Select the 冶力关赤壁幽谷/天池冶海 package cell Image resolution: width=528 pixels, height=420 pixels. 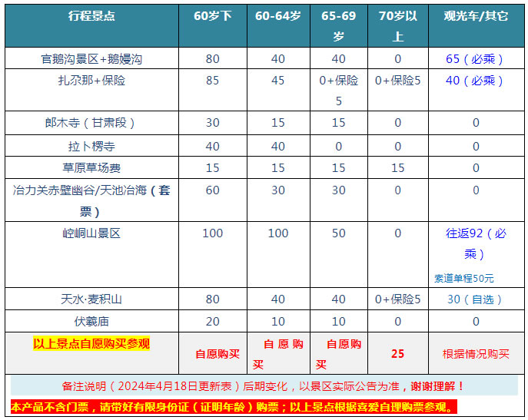91,200
